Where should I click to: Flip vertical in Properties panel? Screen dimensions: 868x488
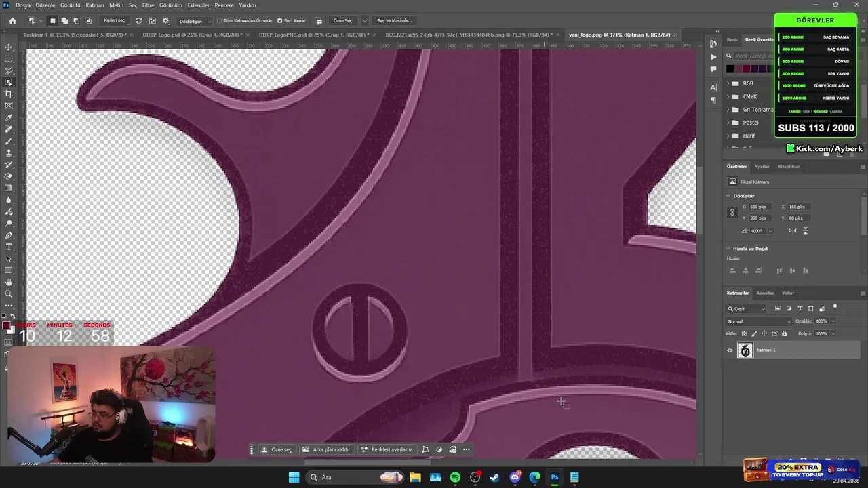[805, 230]
